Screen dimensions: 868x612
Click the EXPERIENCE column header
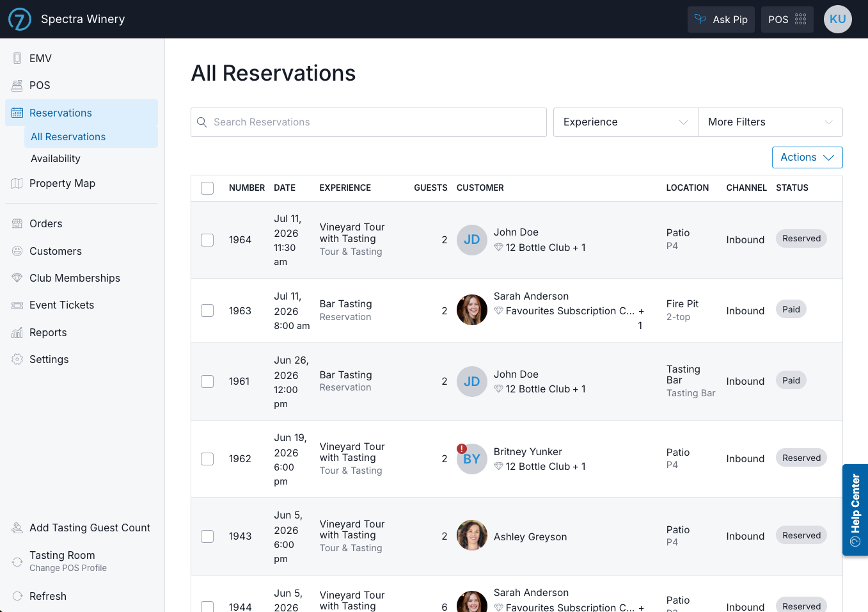click(345, 188)
